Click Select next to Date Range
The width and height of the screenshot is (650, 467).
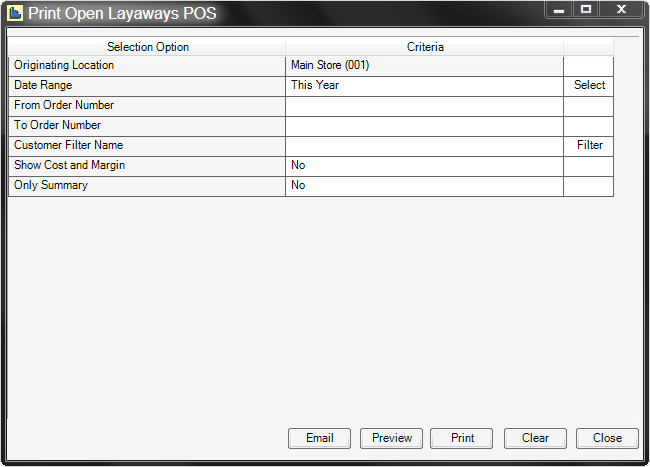(589, 86)
